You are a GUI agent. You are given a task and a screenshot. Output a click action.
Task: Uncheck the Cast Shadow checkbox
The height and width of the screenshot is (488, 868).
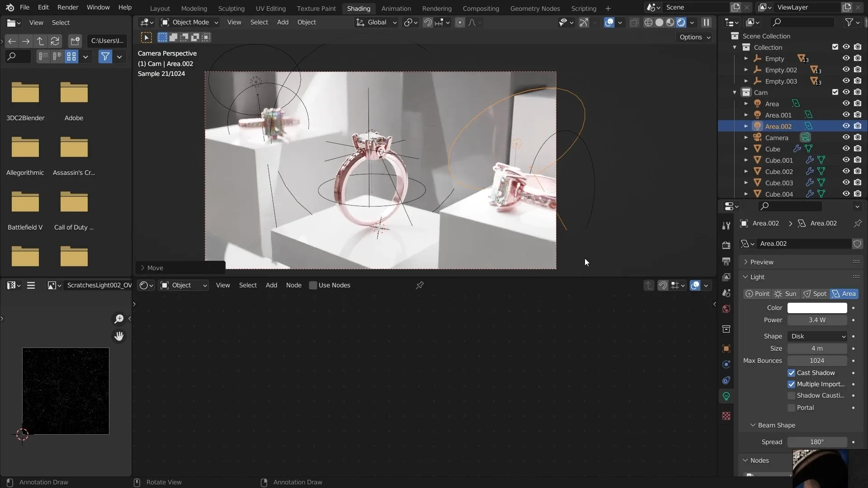(x=792, y=373)
